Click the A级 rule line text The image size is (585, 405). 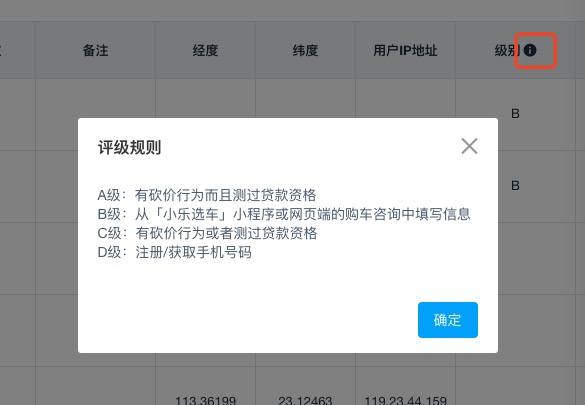click(x=207, y=195)
